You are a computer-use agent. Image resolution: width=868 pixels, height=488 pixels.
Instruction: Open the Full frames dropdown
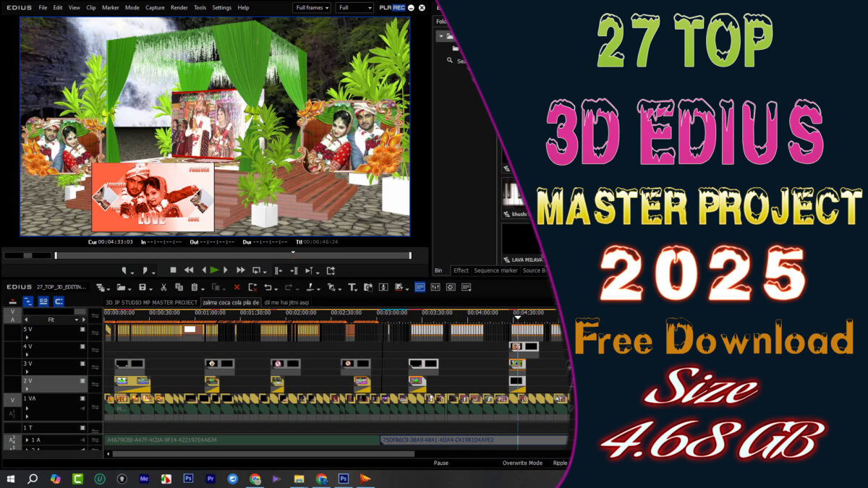tap(312, 8)
